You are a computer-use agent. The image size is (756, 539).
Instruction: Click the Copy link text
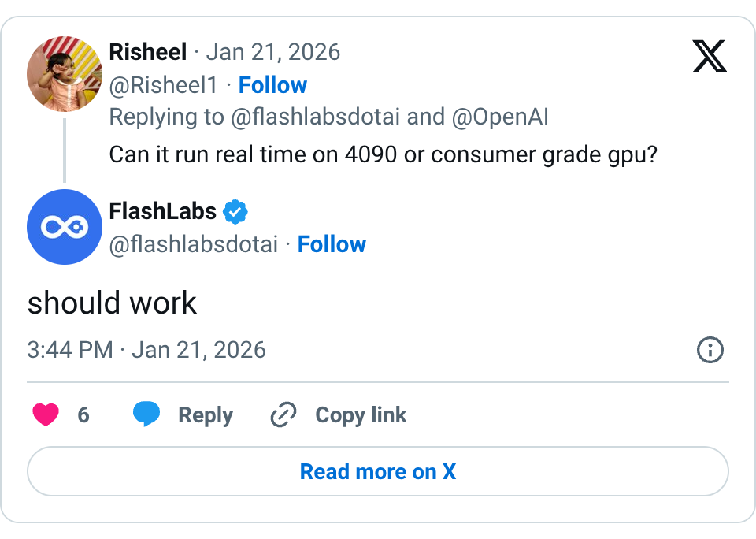pyautogui.click(x=361, y=415)
